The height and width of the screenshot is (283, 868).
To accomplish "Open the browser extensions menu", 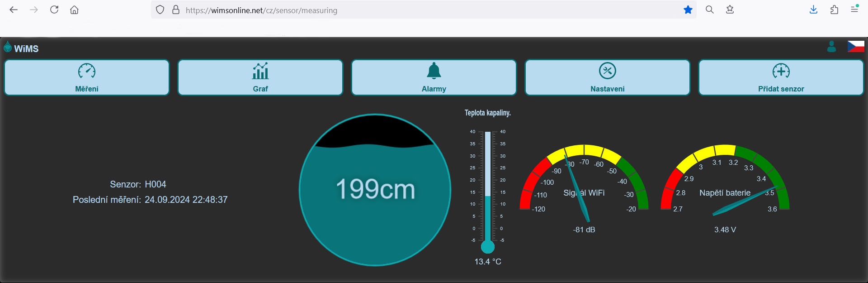I will click(x=834, y=10).
